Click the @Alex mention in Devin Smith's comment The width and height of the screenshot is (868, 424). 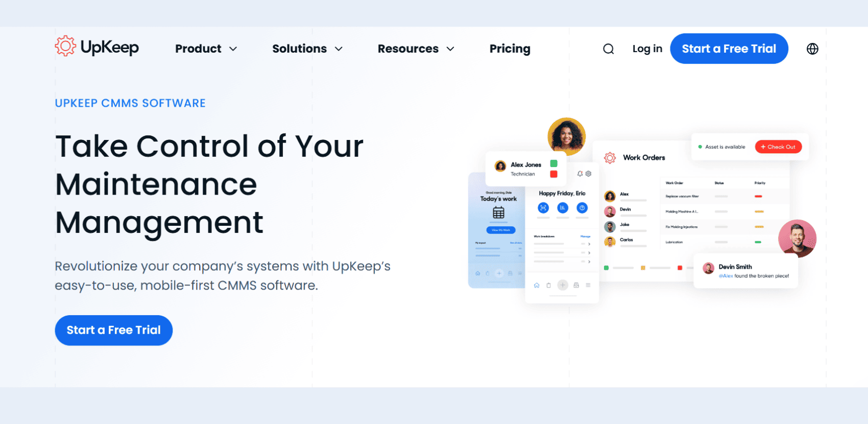tap(726, 276)
